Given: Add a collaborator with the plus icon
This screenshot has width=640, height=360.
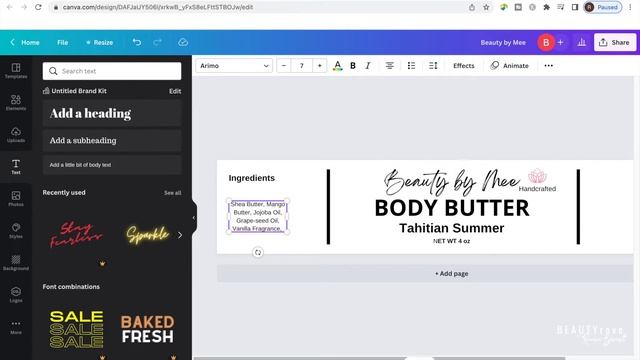Looking at the screenshot, I should pyautogui.click(x=560, y=42).
